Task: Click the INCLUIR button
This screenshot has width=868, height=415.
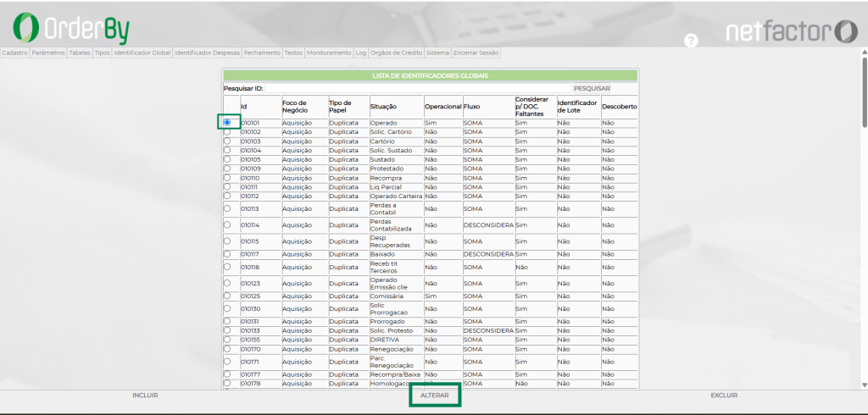Action: pyautogui.click(x=145, y=396)
